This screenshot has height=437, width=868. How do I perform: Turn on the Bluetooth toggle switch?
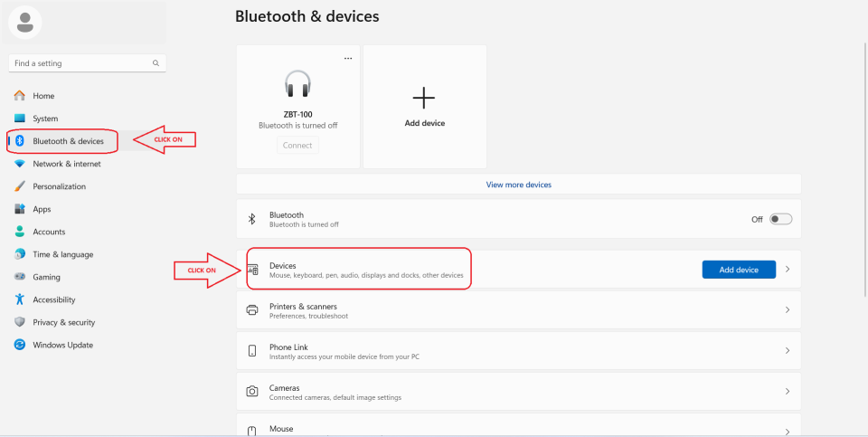[780, 219]
